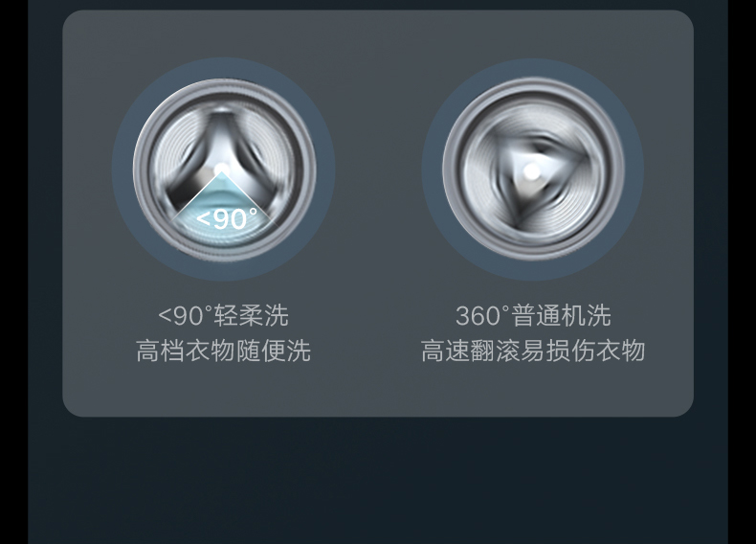Select the "高速翻滚易损伤衣物" text line
This screenshot has width=756, height=544.
point(533,351)
